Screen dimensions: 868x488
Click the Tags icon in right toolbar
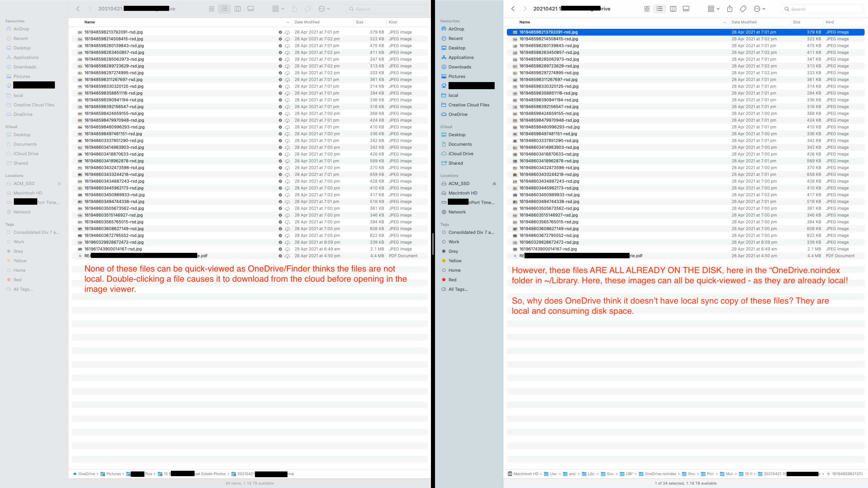[x=743, y=9]
